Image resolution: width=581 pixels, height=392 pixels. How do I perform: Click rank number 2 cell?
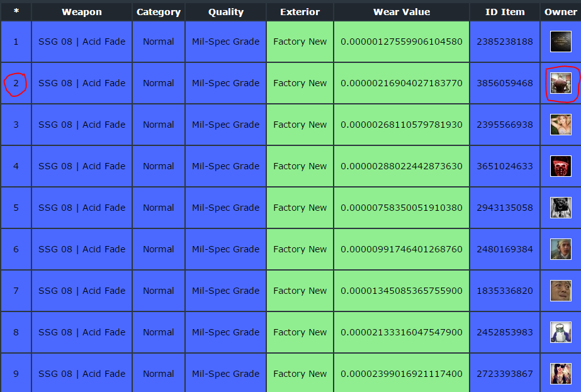[16, 83]
